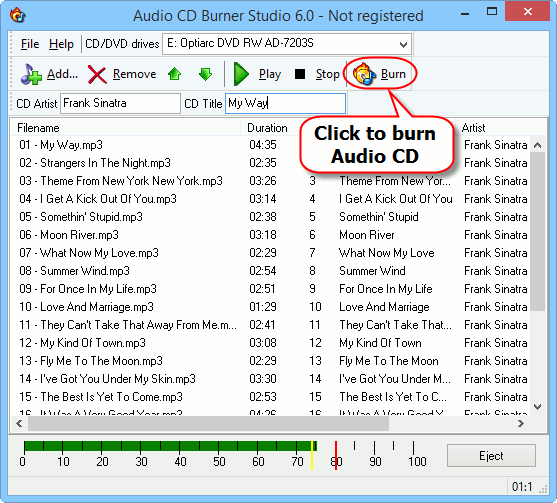Expand the CD/DVD drives dropdown
Viewport: 557px width, 503px height.
click(x=403, y=44)
